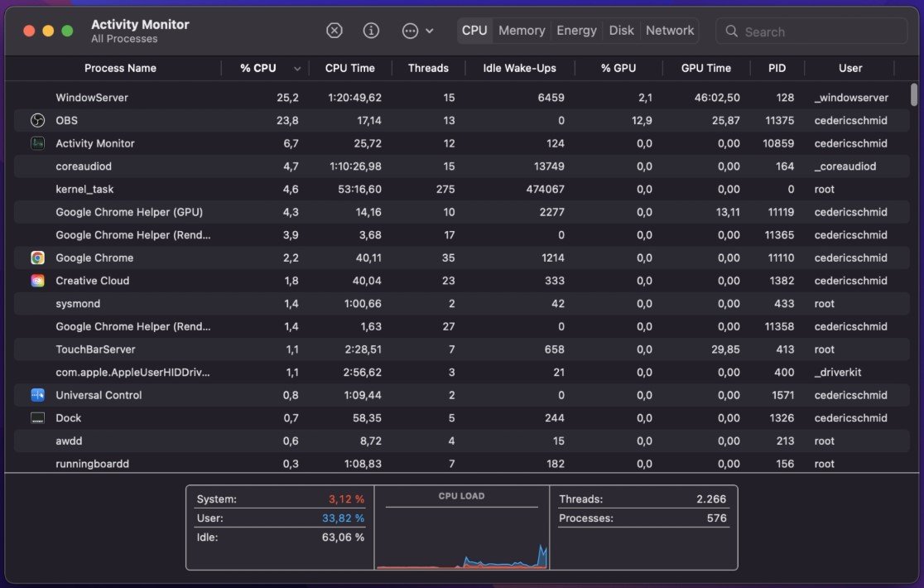Click the Universal Control app icon

click(37, 395)
